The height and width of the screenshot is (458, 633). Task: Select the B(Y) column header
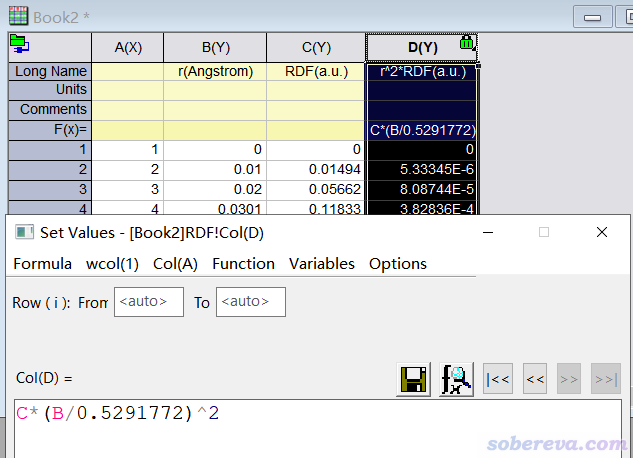(x=215, y=48)
